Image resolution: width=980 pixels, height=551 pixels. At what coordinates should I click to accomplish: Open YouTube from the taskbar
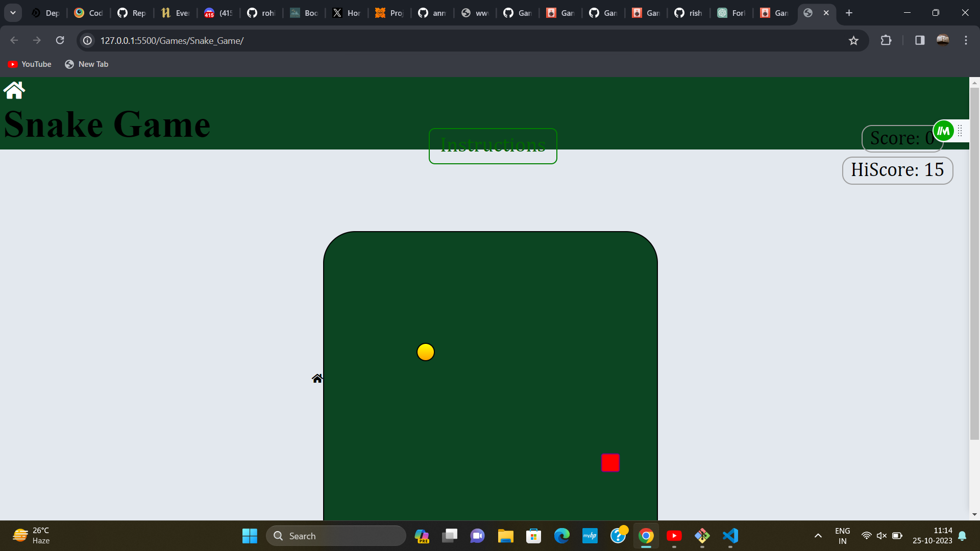tap(674, 536)
